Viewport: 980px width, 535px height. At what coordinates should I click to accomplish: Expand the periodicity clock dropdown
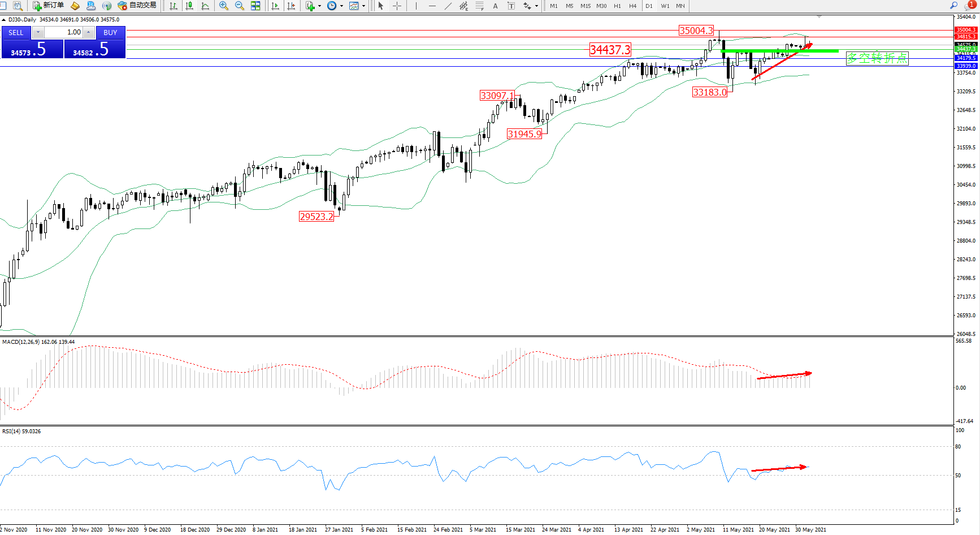[x=341, y=6]
